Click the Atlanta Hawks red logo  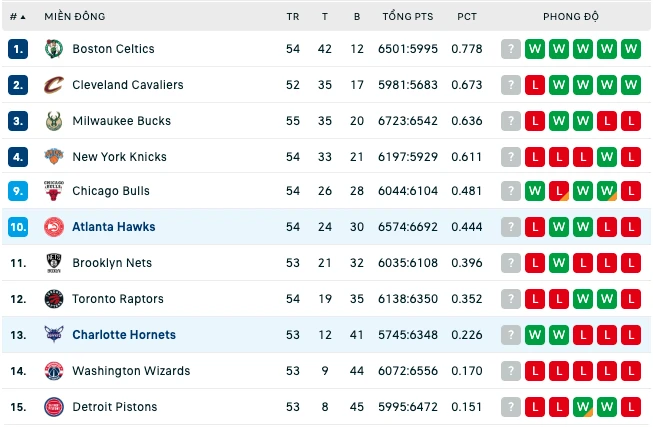click(54, 227)
